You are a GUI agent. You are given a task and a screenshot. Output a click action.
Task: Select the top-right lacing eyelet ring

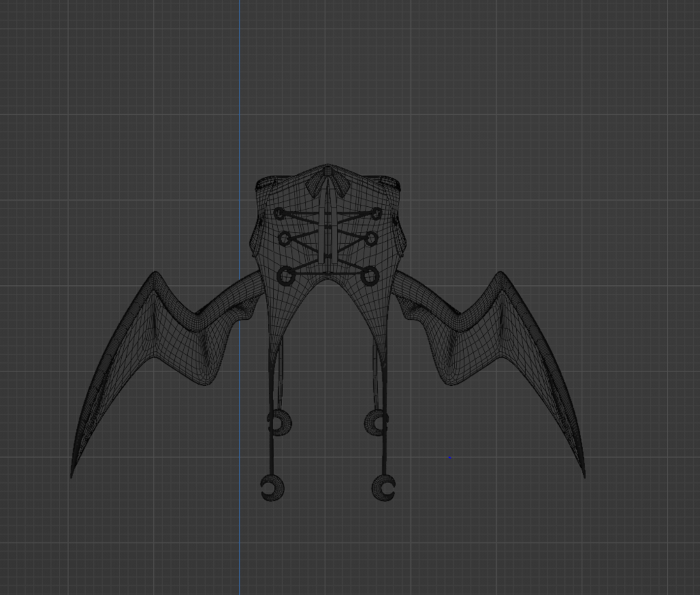click(377, 213)
